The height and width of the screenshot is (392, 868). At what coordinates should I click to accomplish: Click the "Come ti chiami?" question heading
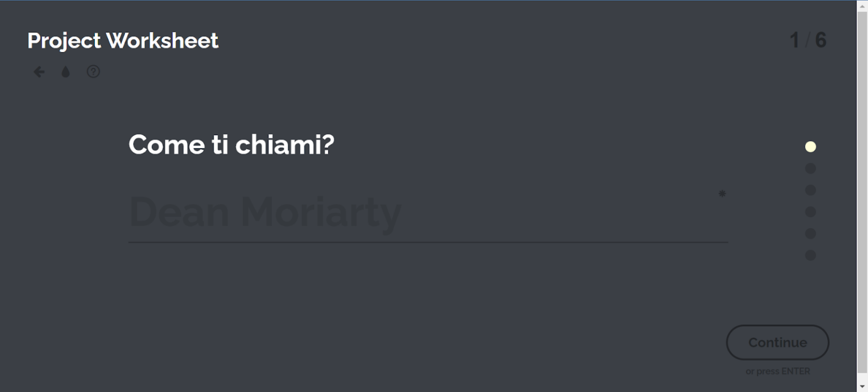coord(231,145)
